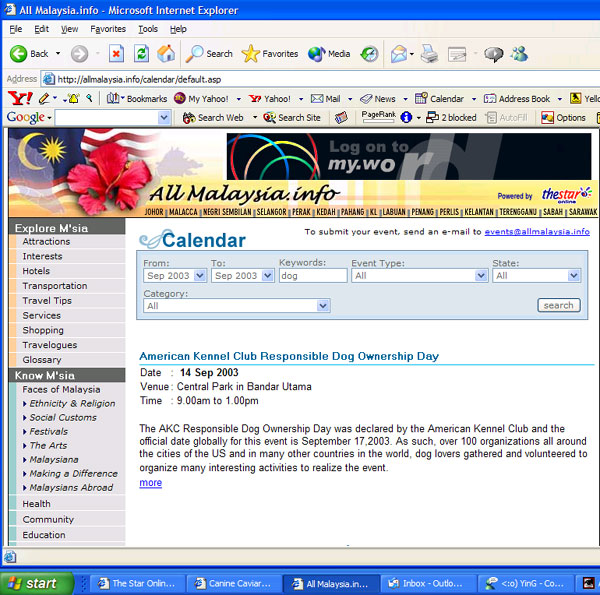Screen dimensions: 600x595
Task: Click Google Search Web button
Action: tap(213, 118)
